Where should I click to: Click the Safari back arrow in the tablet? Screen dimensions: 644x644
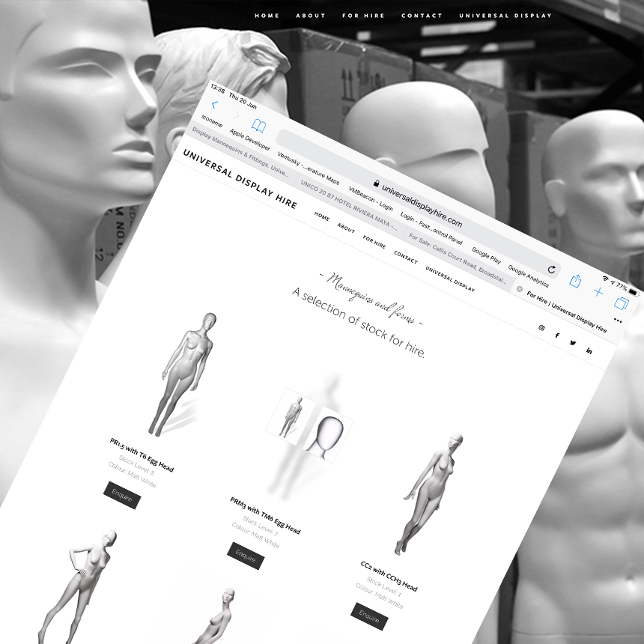(214, 105)
